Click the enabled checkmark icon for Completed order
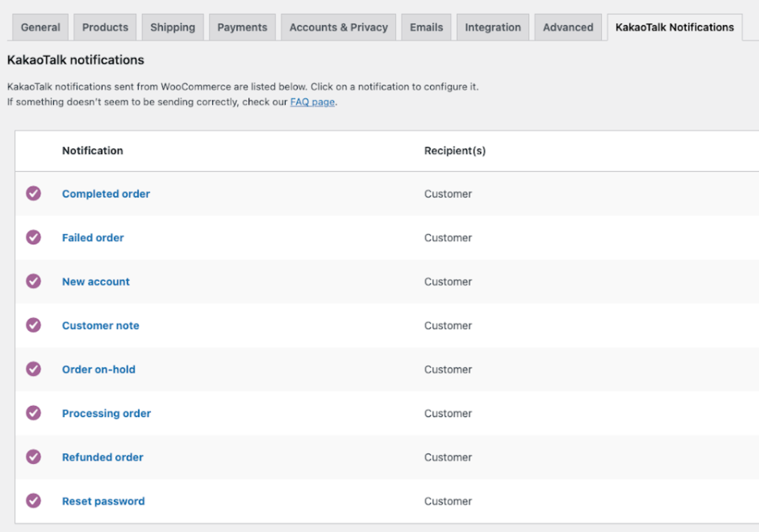Screen dimensions: 759x532 click(x=33, y=194)
